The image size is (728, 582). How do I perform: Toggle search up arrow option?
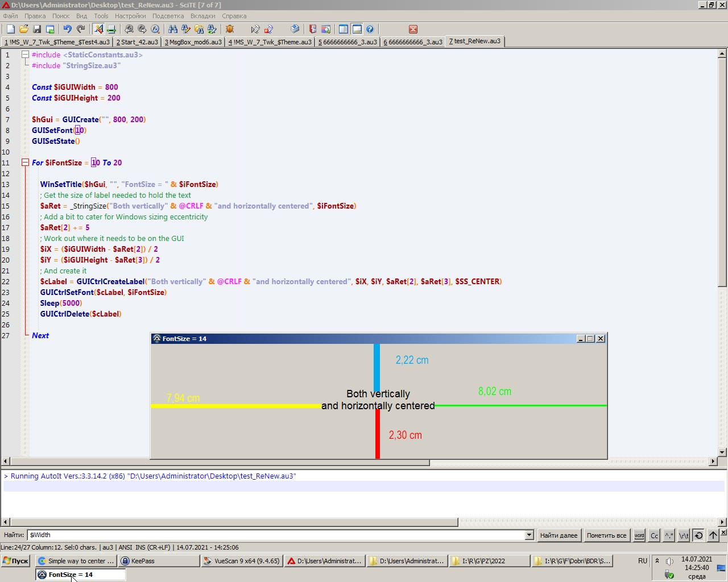click(713, 535)
